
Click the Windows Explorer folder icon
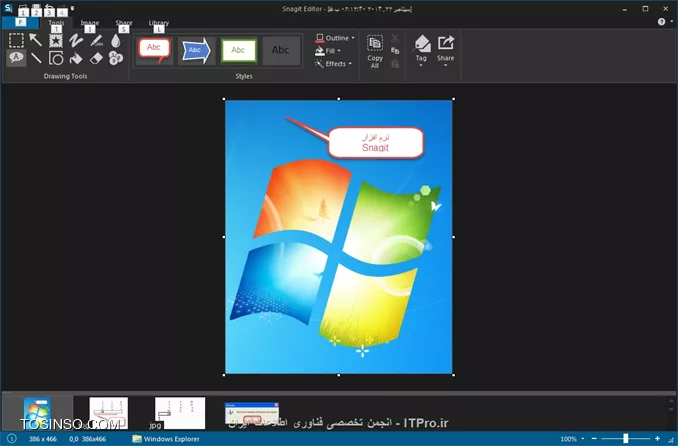[137, 439]
